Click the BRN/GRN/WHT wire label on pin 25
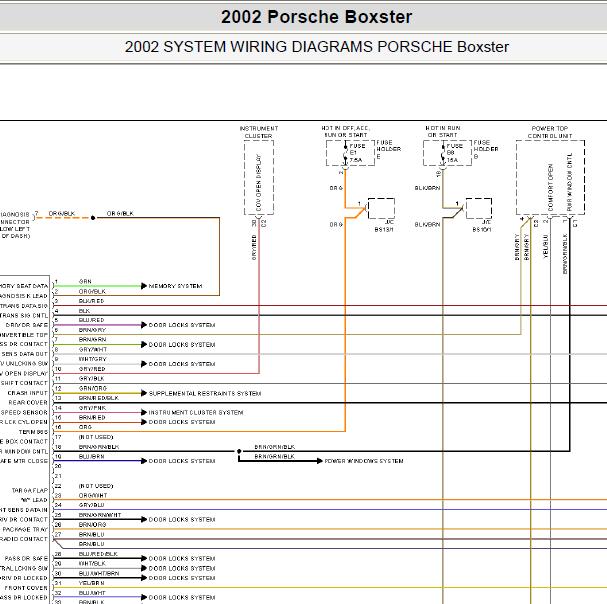The width and height of the screenshot is (607, 604). [100, 515]
